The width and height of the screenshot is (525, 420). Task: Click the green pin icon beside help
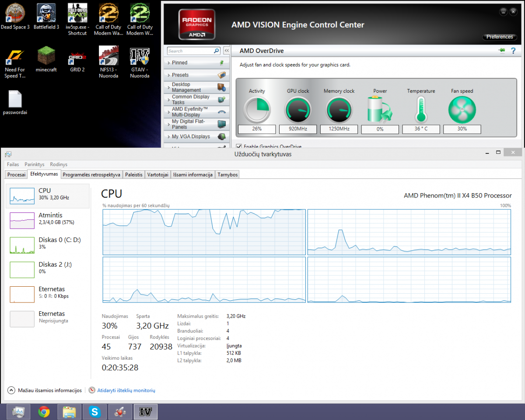coord(501,51)
